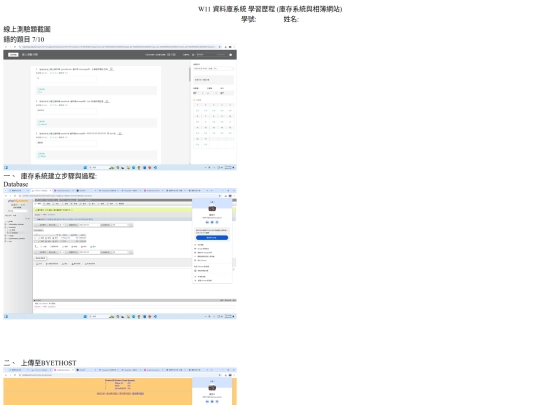Click profile avatar in the BYETHOST screenshot
The width and height of the screenshot is (540, 405).
coord(212,388)
